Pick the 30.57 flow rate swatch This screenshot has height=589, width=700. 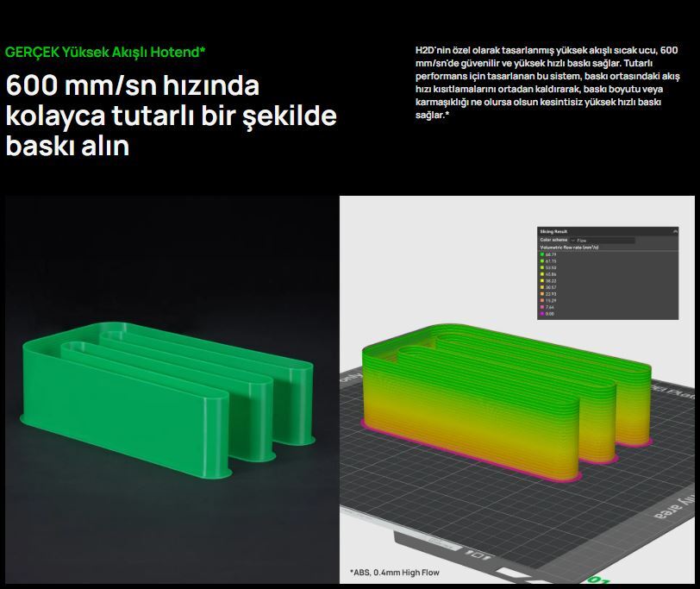[541, 287]
